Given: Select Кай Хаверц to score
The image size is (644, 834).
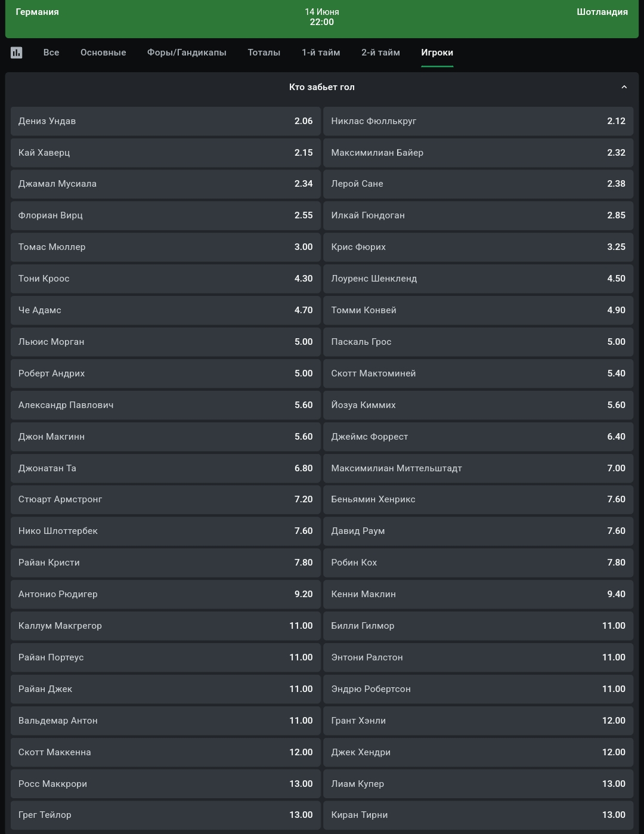Looking at the screenshot, I should click(x=166, y=153).
